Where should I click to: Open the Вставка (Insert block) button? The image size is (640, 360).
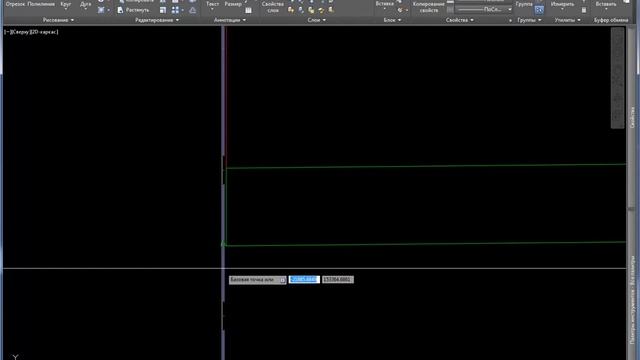pyautogui.click(x=384, y=4)
